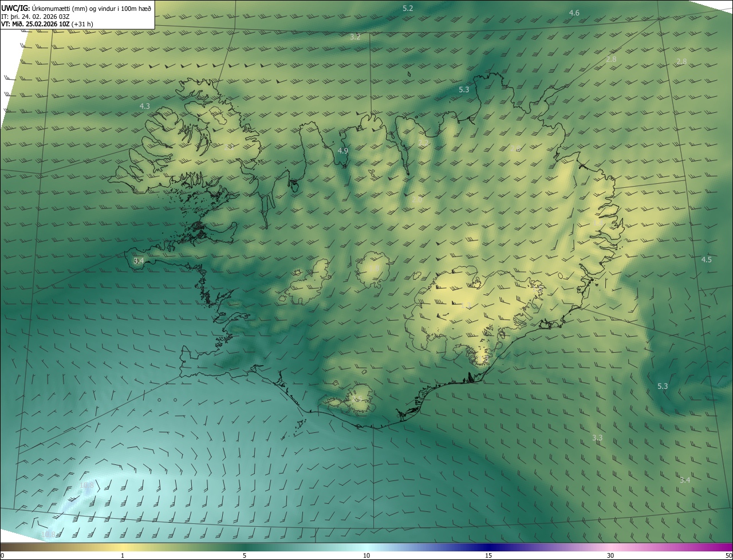Screen dimensions: 733x560
Task: Select the 5 tick on the color scale
Action: [x=245, y=556]
